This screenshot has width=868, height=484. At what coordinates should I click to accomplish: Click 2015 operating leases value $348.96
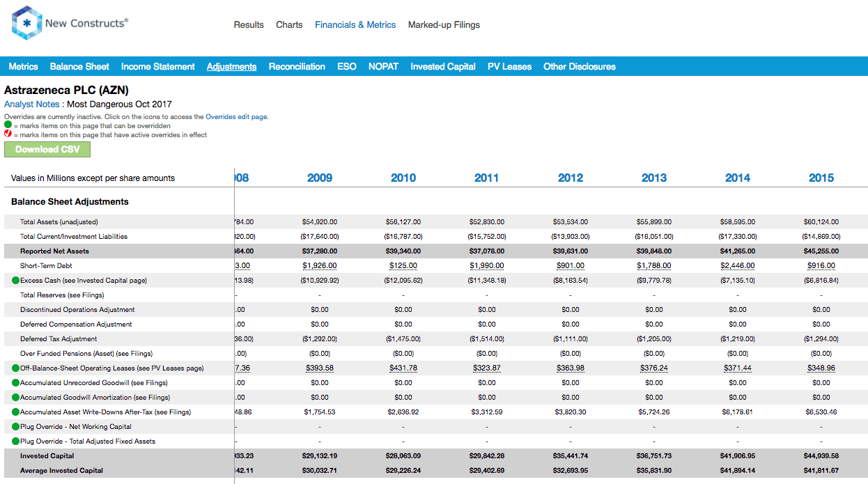click(821, 368)
